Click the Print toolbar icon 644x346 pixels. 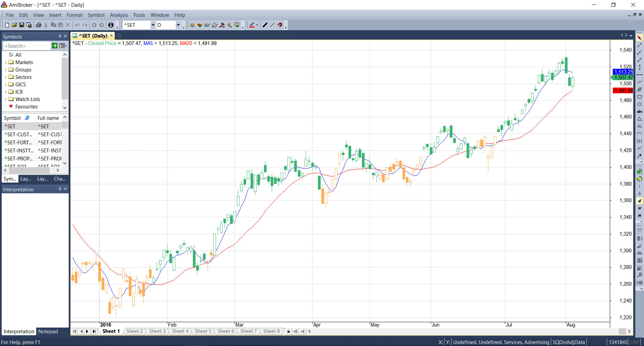(38, 25)
